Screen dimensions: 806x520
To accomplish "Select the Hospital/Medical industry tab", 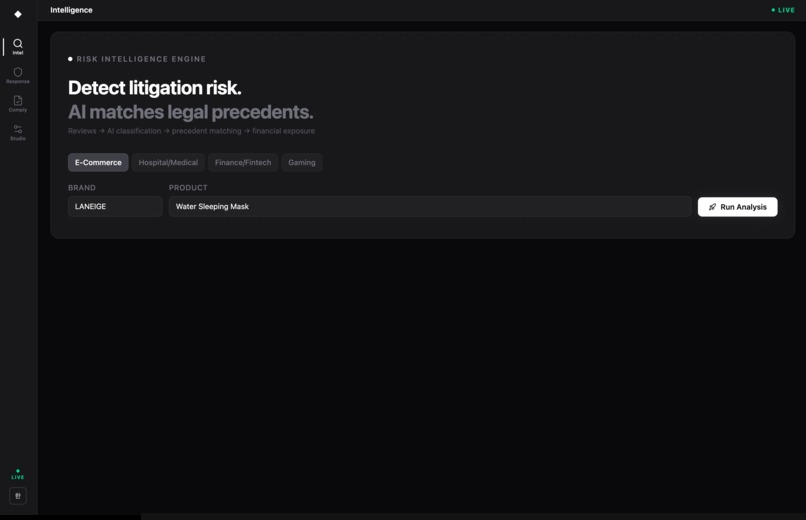I will click(168, 162).
